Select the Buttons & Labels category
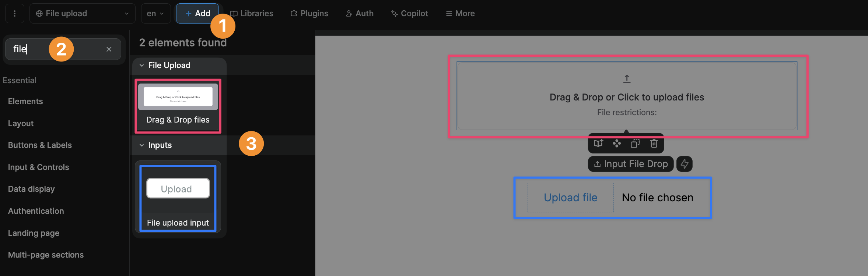The height and width of the screenshot is (276, 868). (x=40, y=145)
